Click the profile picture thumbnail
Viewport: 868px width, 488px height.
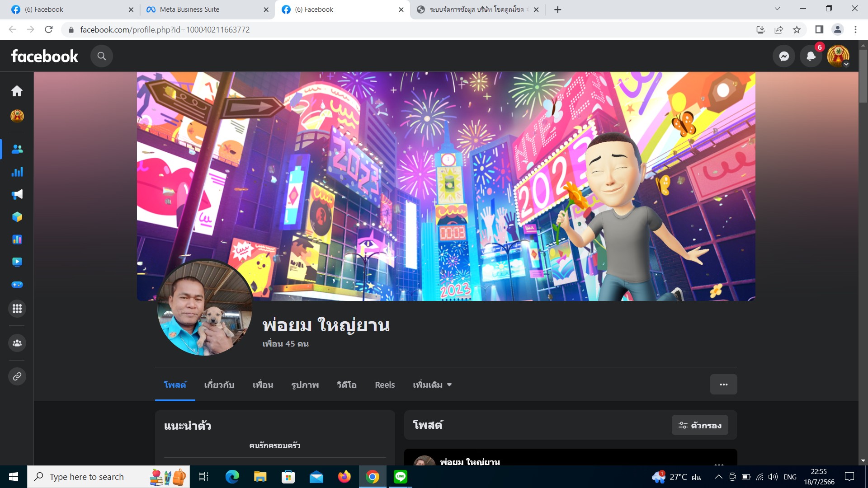coord(204,307)
